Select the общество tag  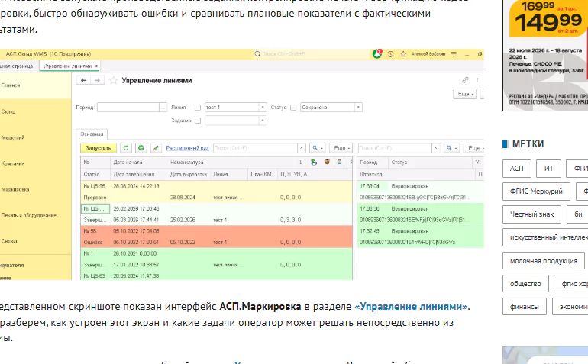(525, 284)
